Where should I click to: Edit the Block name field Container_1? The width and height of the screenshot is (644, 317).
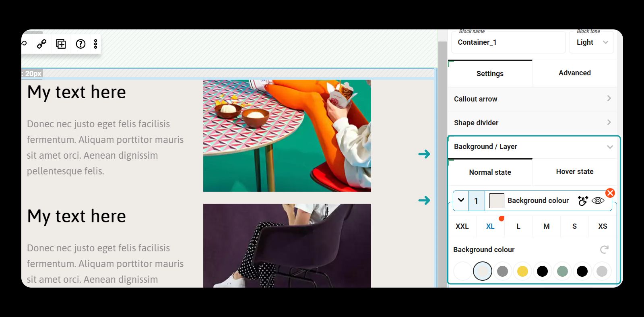tap(508, 42)
